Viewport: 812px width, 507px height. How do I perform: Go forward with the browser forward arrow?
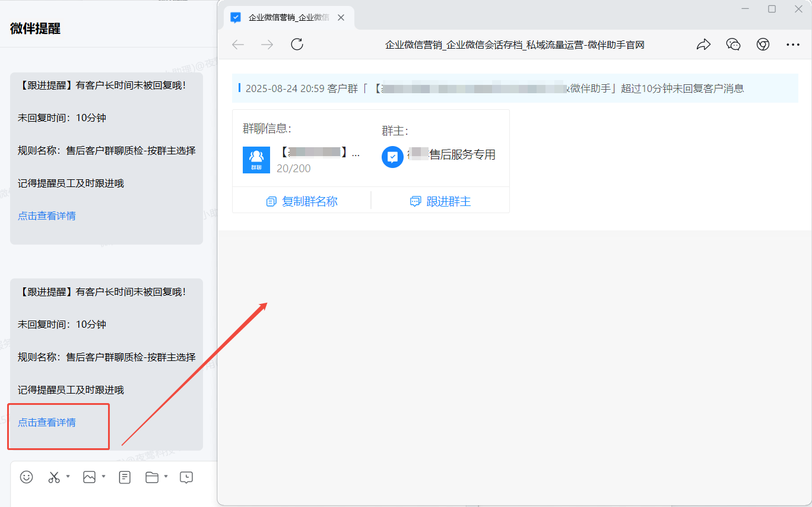click(267, 45)
